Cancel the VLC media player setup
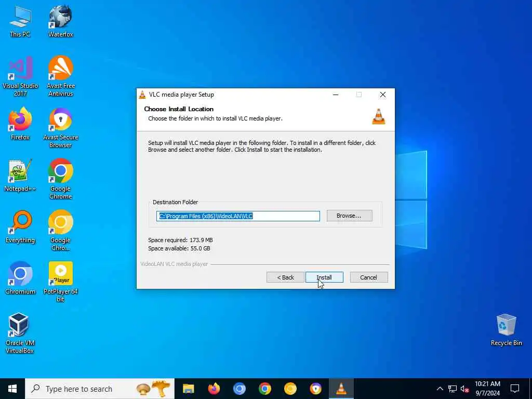Viewport: 532px width, 399px height. click(x=368, y=277)
